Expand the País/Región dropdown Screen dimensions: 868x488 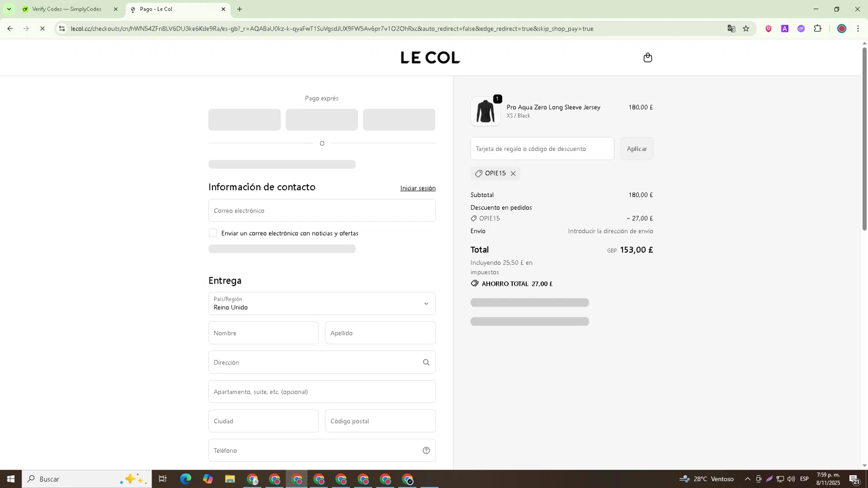tap(322, 304)
